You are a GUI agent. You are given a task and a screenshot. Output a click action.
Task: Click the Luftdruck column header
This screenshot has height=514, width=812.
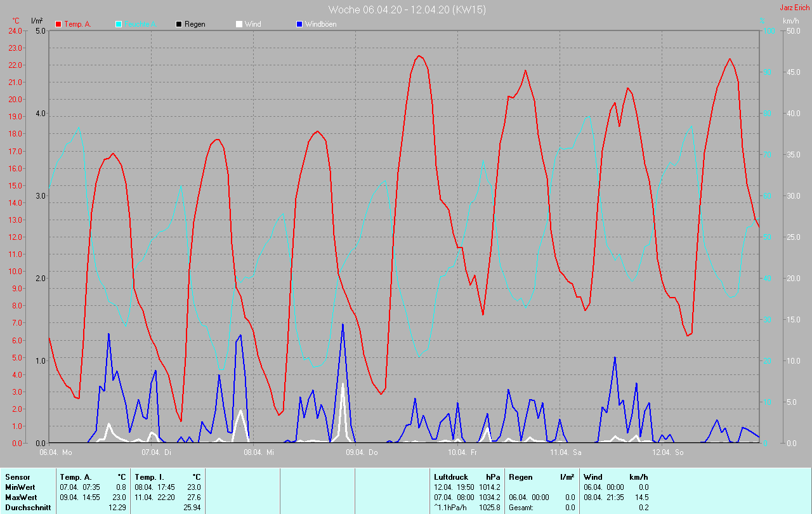(x=450, y=477)
